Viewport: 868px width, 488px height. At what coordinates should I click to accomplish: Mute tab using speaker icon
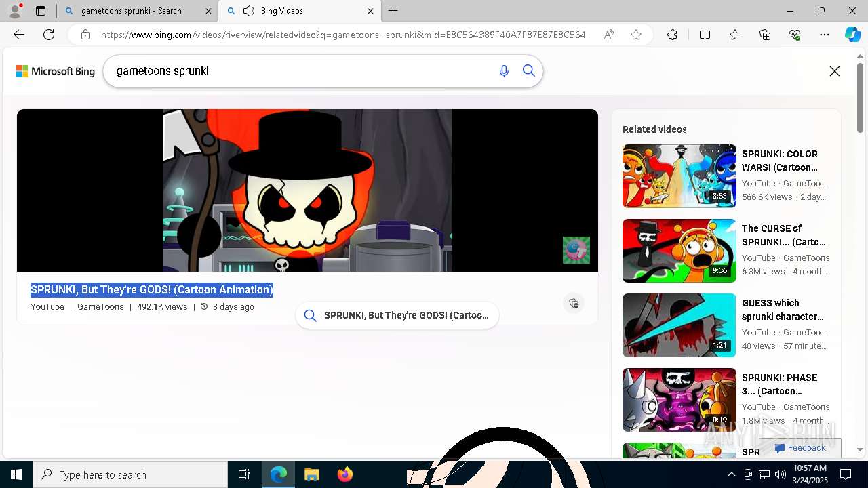click(x=249, y=11)
